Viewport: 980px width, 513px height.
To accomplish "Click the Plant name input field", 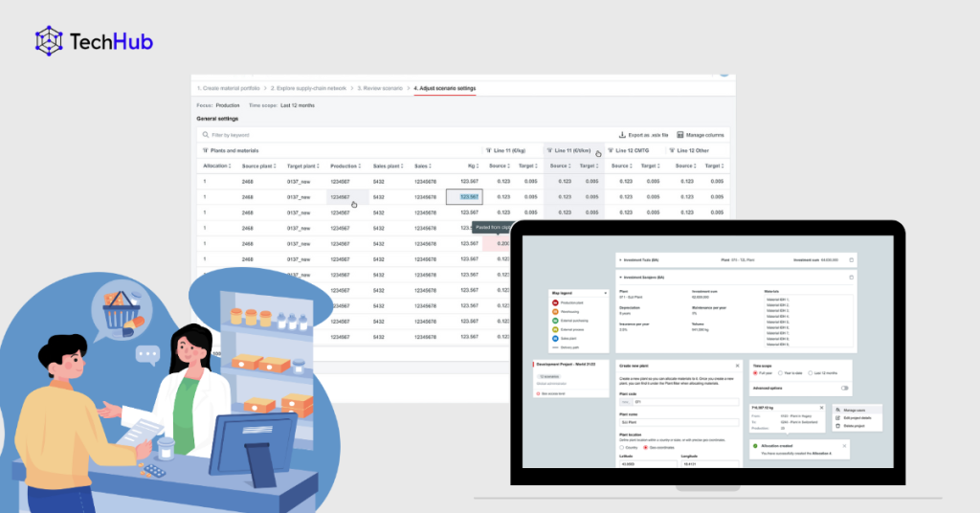I will (x=679, y=422).
